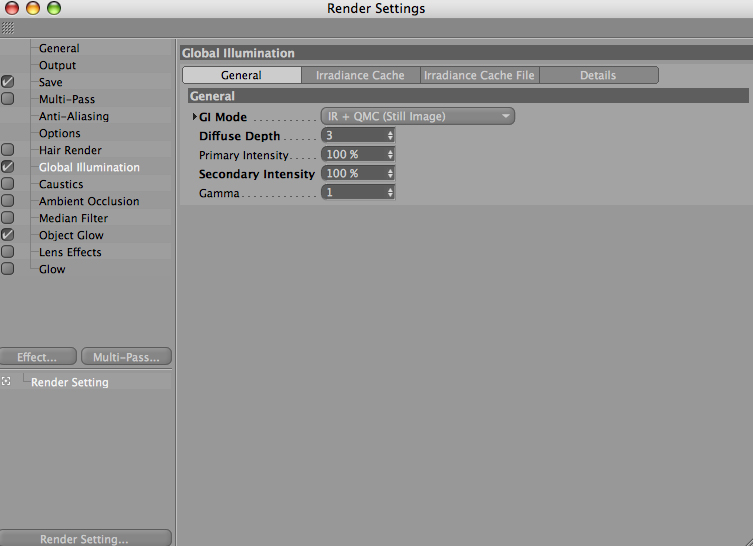Select Options in the settings list
Screen dimensions: 753x546
click(60, 133)
